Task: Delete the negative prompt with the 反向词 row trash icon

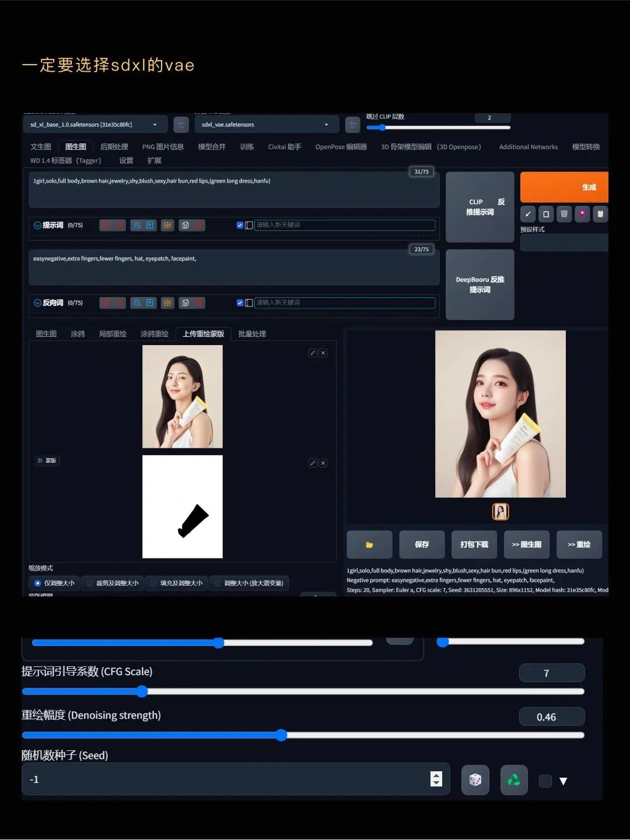Action: pos(198,303)
